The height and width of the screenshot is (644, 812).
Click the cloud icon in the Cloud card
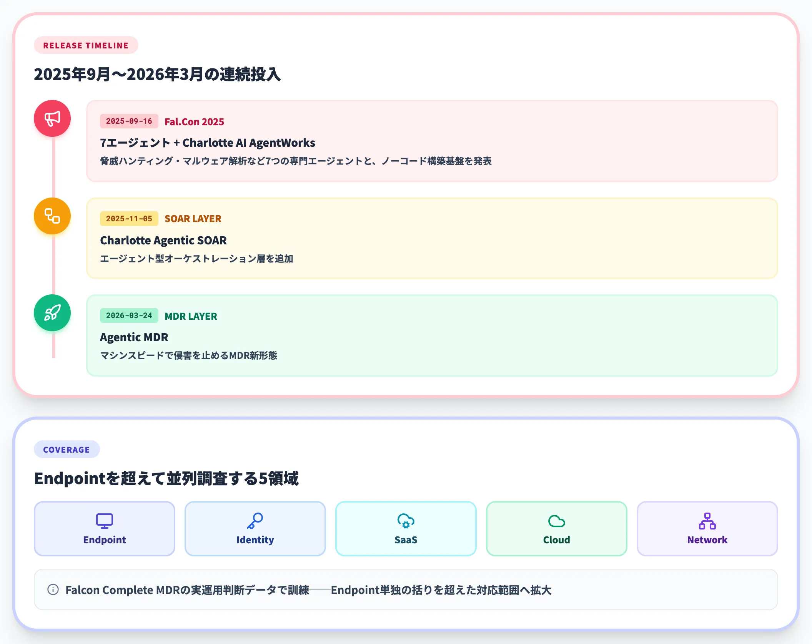556,521
